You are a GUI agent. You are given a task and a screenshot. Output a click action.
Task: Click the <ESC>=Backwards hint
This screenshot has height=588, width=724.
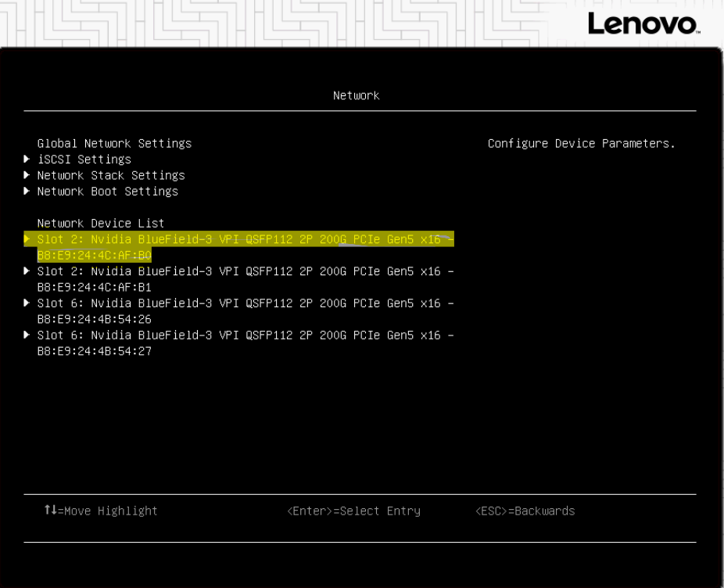pos(525,511)
